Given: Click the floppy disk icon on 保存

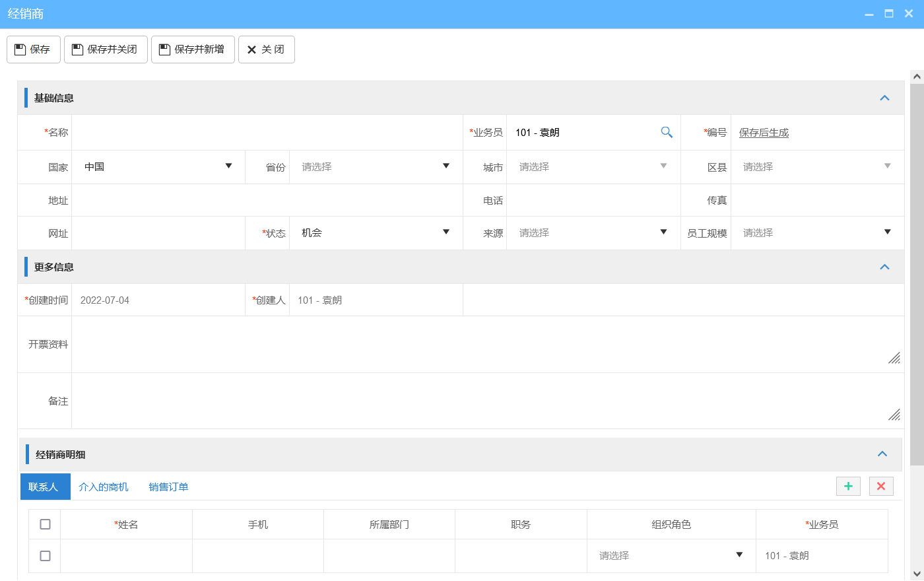Looking at the screenshot, I should pos(20,49).
